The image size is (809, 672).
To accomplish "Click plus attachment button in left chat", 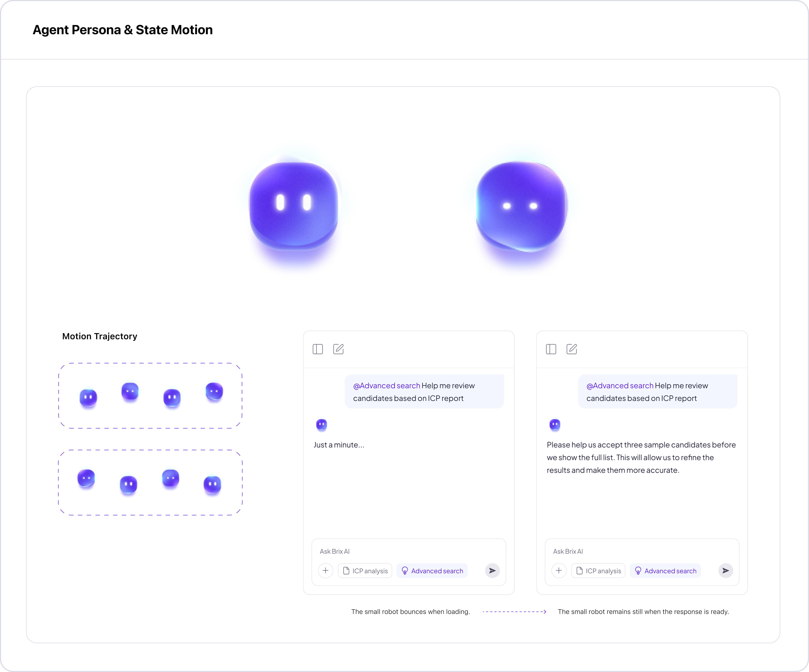I will pyautogui.click(x=326, y=571).
